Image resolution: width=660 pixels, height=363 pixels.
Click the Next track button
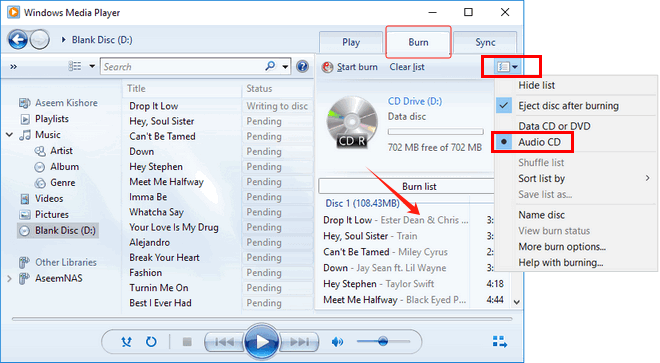(x=299, y=342)
